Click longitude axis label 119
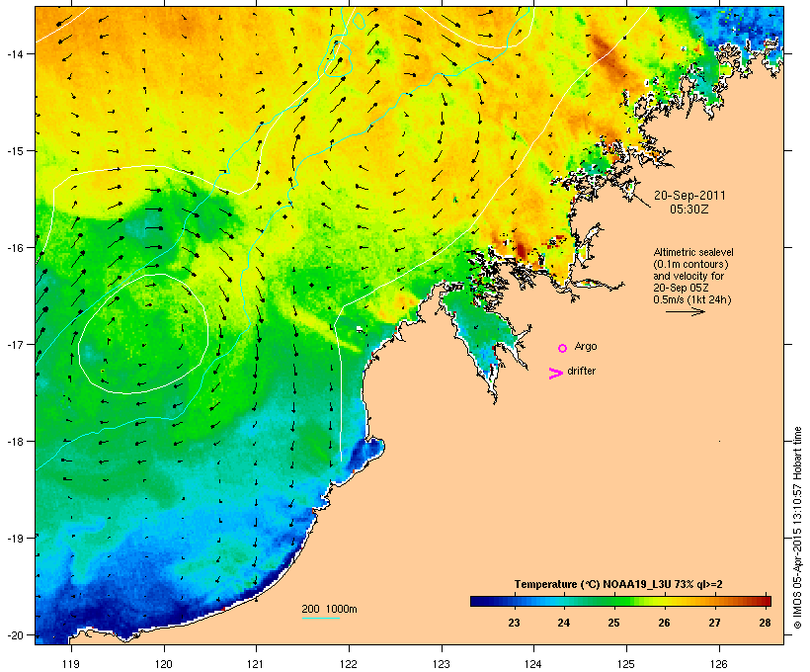Viewport: 810px width, 672px height. pos(71,664)
